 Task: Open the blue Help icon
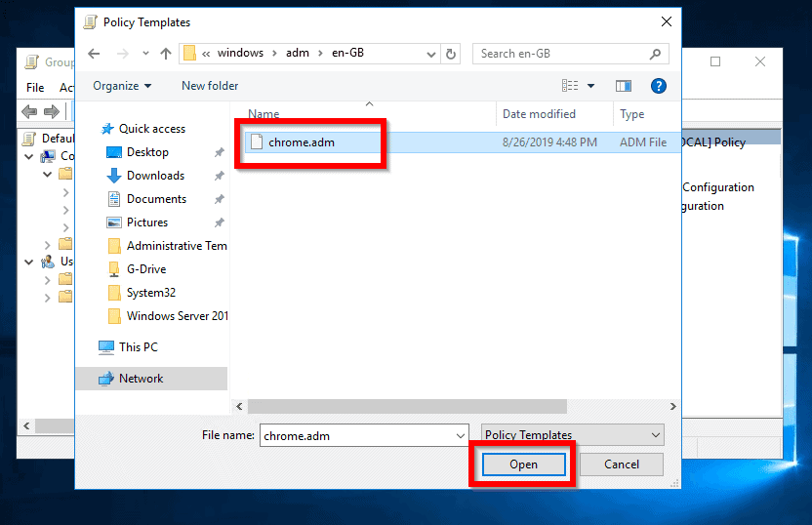click(658, 86)
